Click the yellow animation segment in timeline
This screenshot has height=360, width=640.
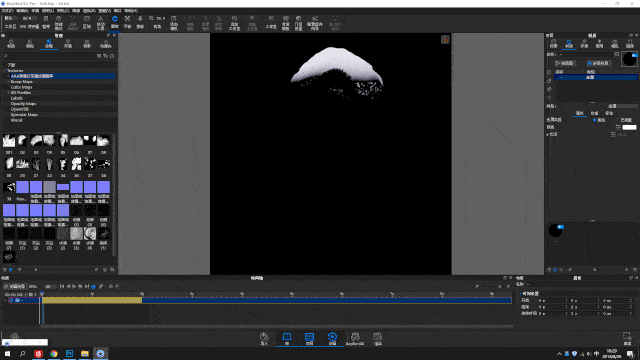point(92,300)
